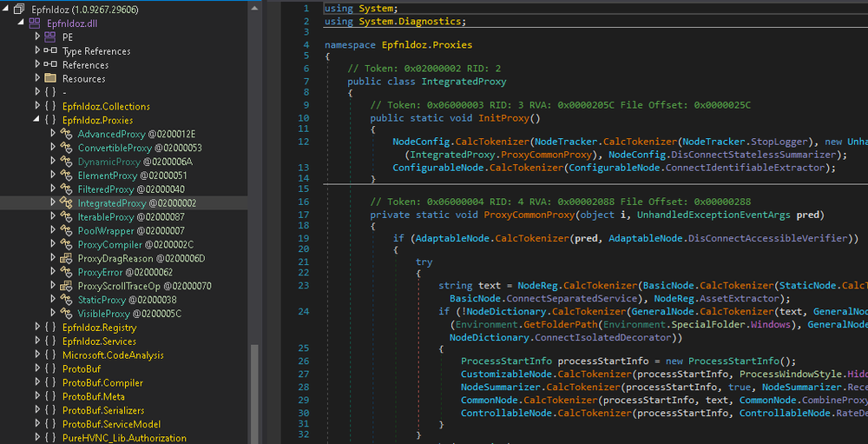Click the Epfnldoz.Proxies namespace name on line 4
868x444 pixels.
[427, 44]
